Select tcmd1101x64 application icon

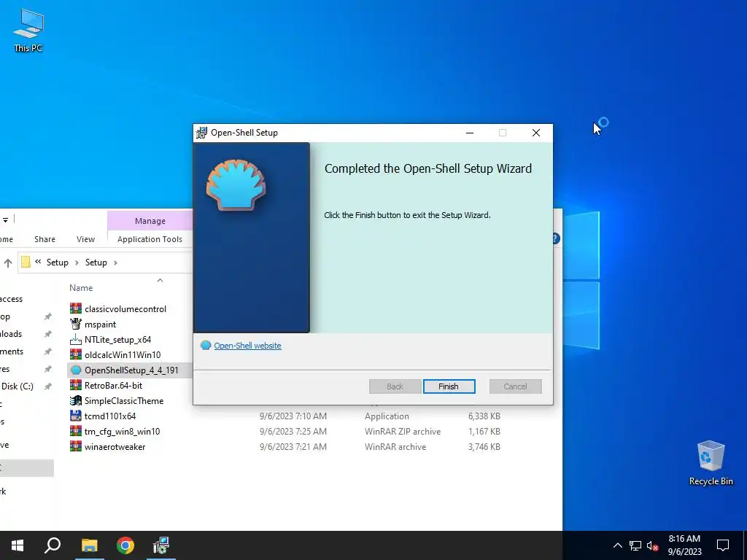76,416
